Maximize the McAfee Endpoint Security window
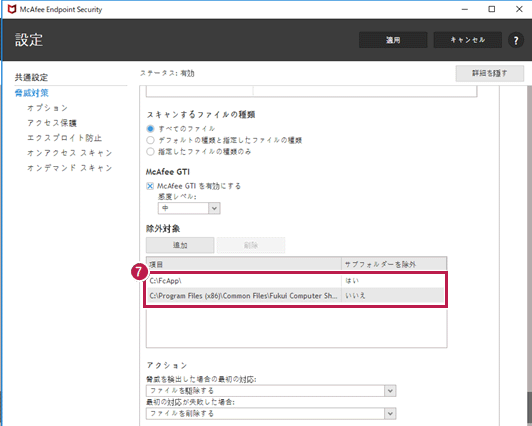532x426 pixels. 492,9
